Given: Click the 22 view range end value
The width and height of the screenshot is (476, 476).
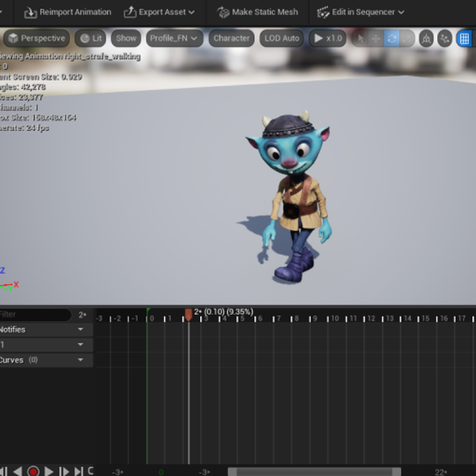Looking at the screenshot, I should (x=440, y=472).
